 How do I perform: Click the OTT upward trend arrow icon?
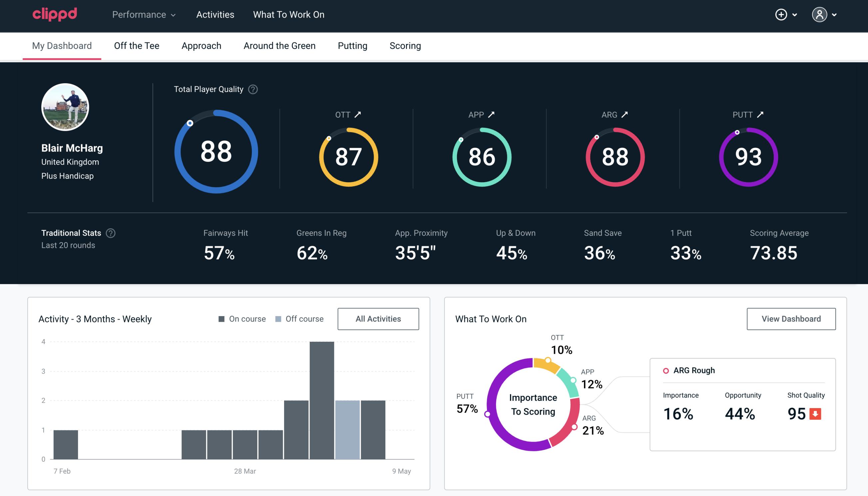coord(358,115)
